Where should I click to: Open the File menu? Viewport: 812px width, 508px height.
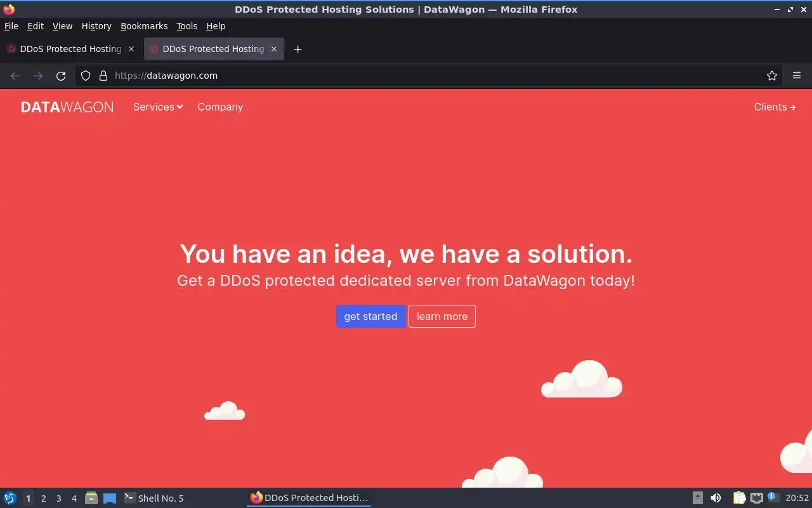pyautogui.click(x=11, y=26)
